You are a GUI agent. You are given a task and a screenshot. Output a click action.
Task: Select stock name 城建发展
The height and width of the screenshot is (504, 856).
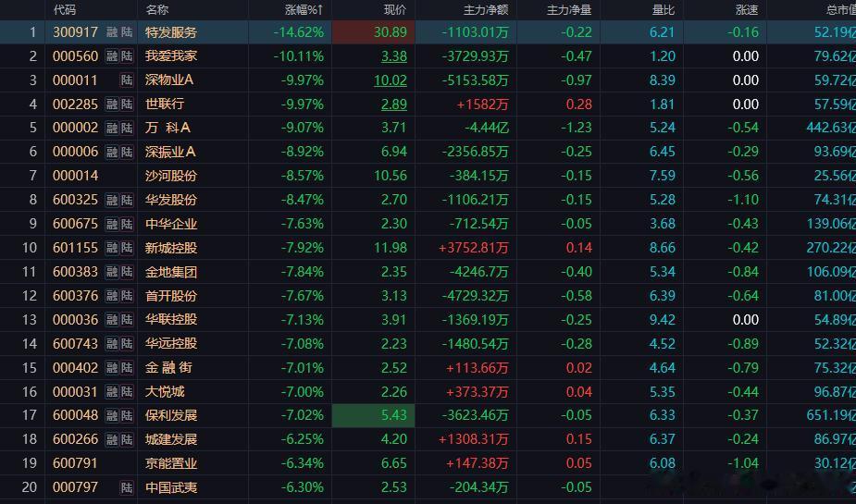click(171, 439)
